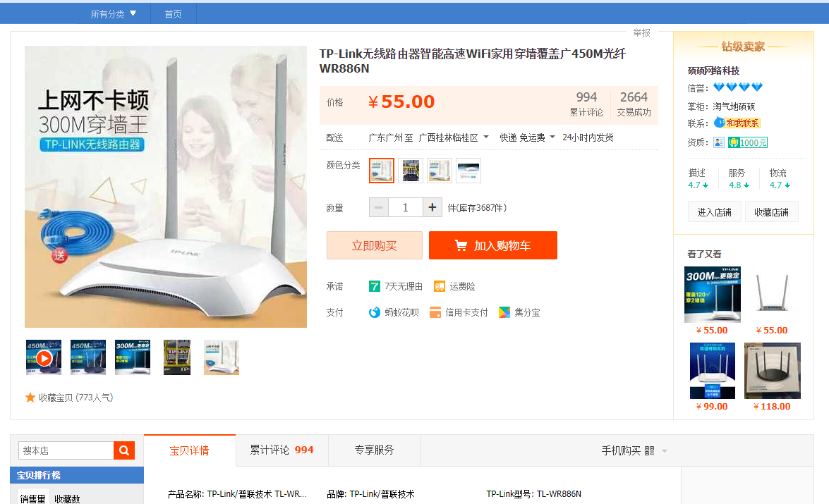Click the 举报 report link
The width and height of the screenshot is (829, 504).
(641, 32)
